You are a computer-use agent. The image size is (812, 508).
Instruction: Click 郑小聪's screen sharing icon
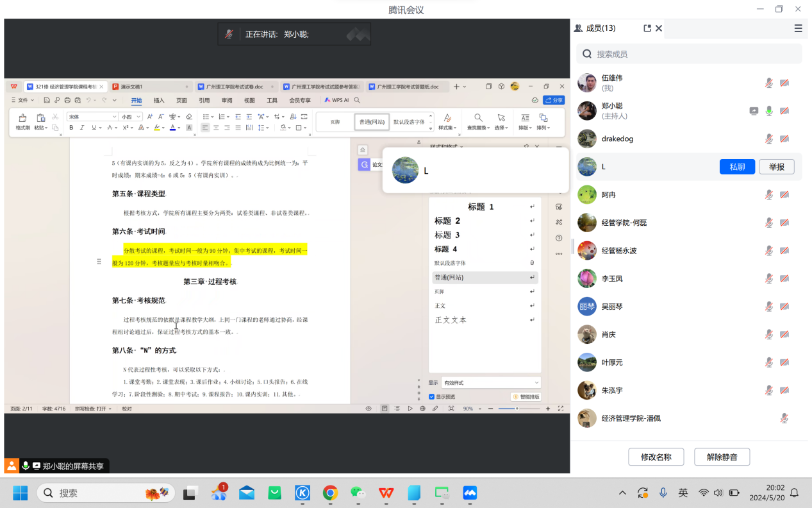point(754,111)
